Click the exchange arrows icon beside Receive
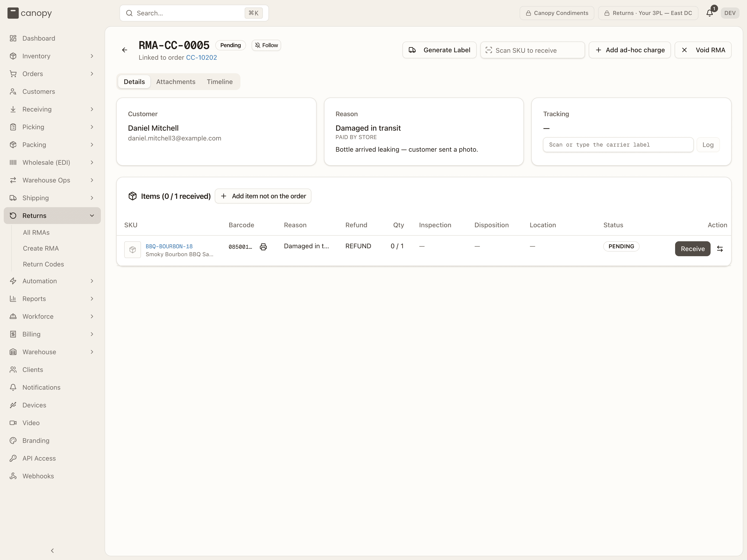 pyautogui.click(x=720, y=249)
